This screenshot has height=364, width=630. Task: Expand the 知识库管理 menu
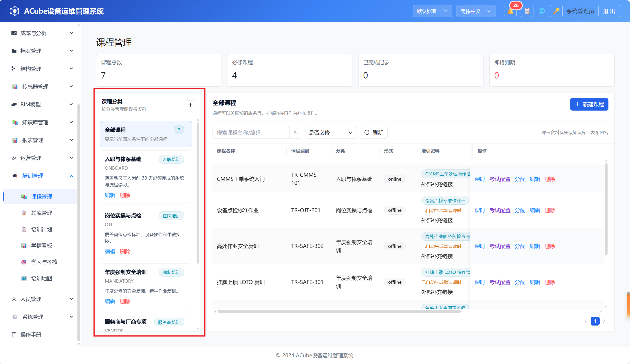[x=41, y=122]
